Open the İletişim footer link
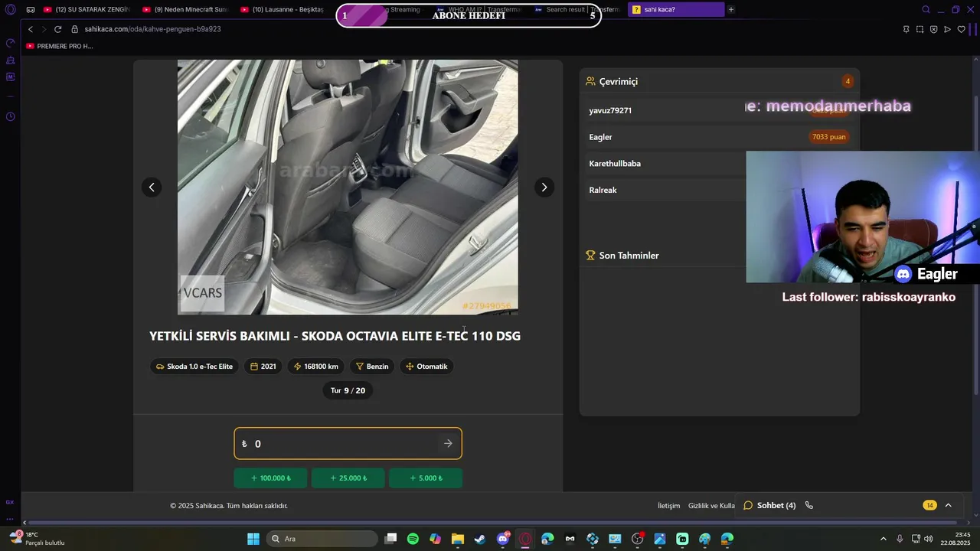The image size is (980, 551). [668, 506]
